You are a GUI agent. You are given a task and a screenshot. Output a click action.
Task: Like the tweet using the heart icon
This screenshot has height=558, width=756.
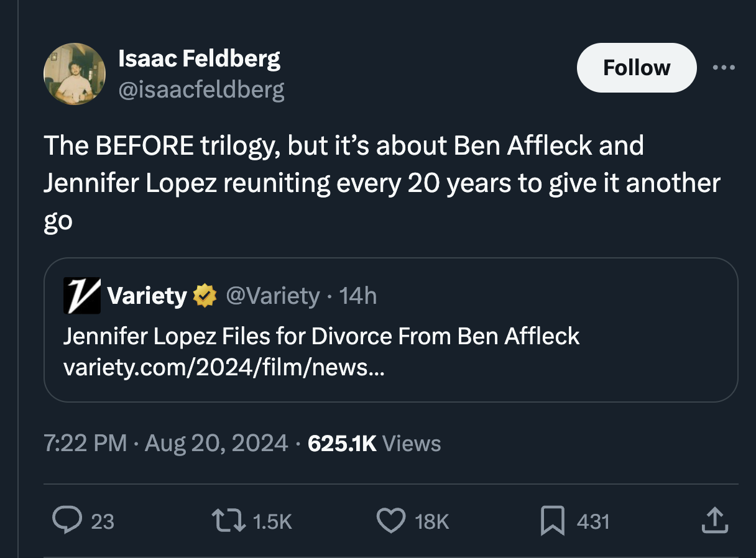click(391, 522)
